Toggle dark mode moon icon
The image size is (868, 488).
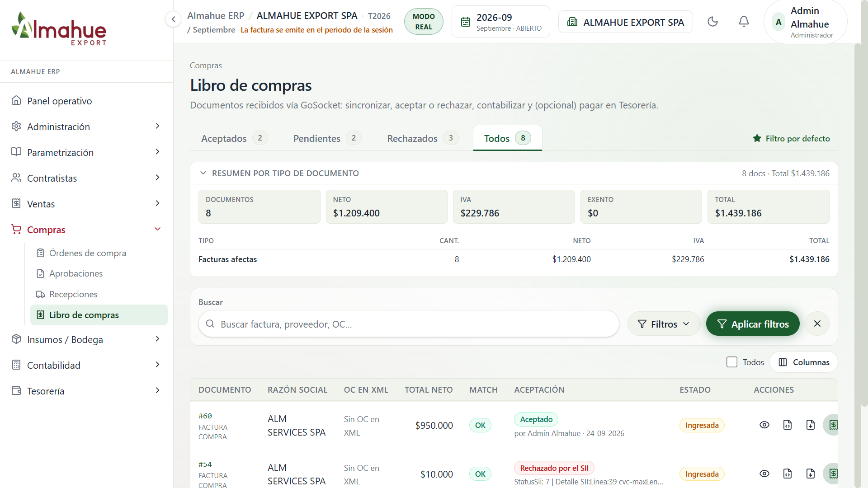[x=712, y=21]
